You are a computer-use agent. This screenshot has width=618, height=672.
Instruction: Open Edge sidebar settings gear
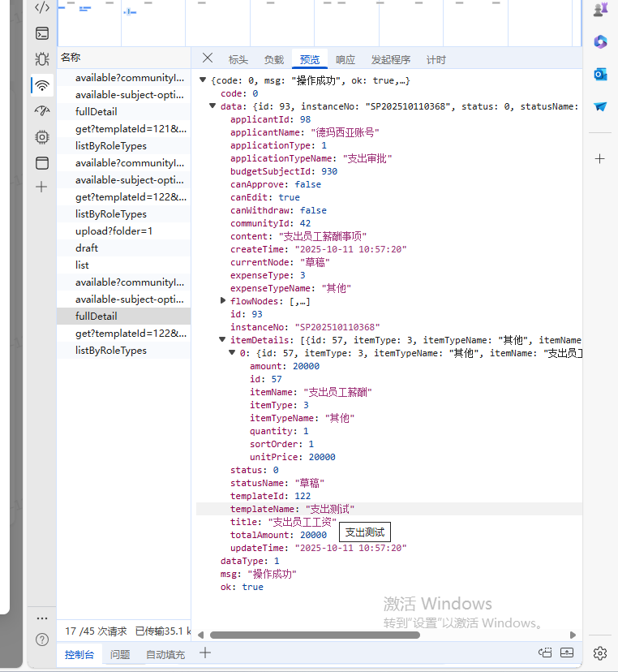600,653
